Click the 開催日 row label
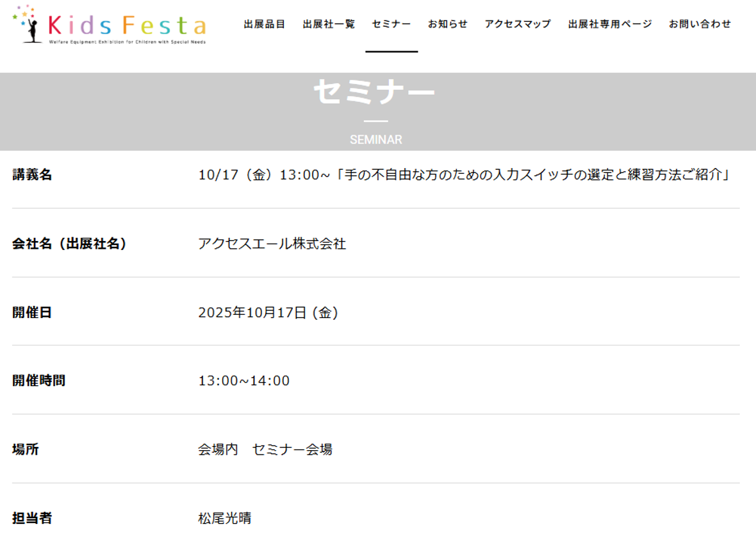This screenshot has width=756, height=545. point(32,312)
